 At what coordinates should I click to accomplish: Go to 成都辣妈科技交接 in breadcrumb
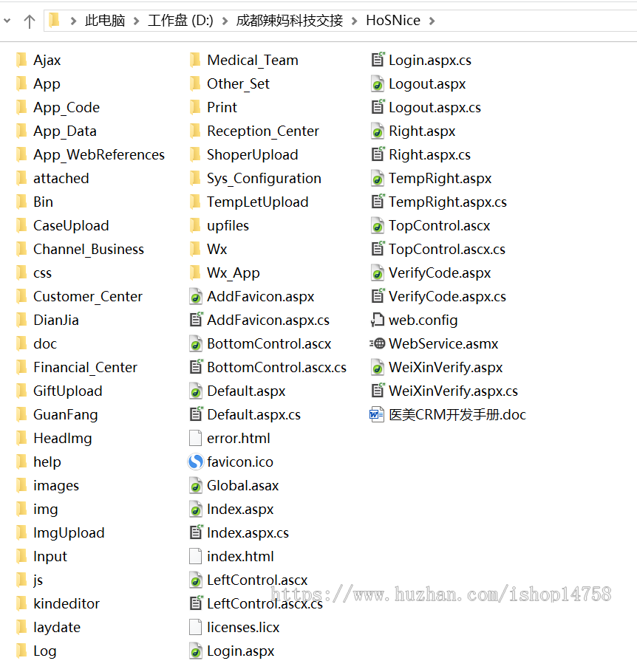[x=290, y=21]
